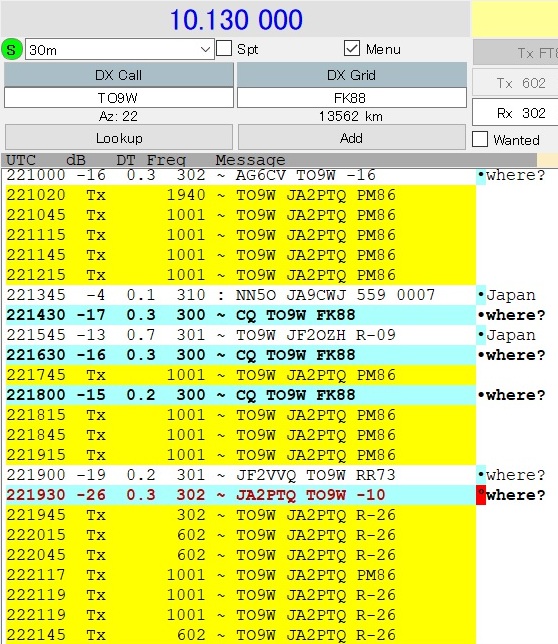Click the green S status indicator

(11, 50)
